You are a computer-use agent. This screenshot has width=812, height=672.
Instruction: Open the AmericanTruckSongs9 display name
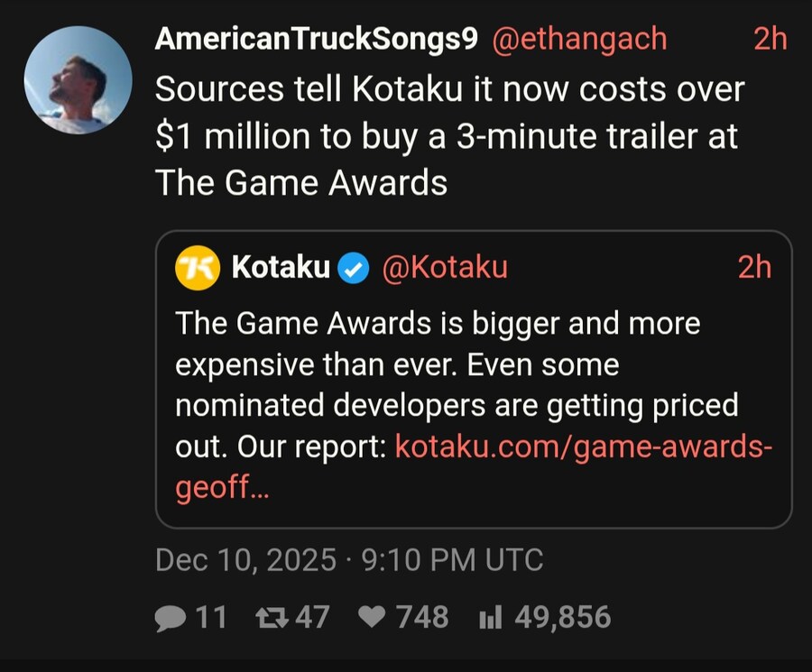(x=317, y=39)
